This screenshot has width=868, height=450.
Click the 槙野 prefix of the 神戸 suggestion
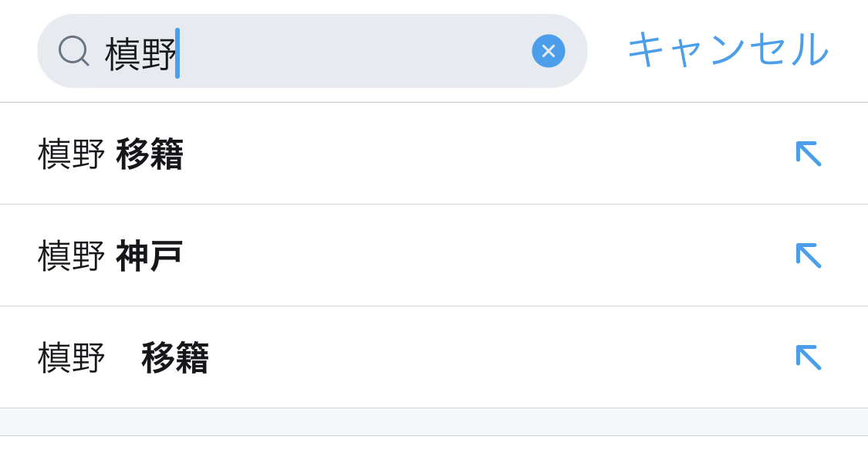tap(71, 255)
